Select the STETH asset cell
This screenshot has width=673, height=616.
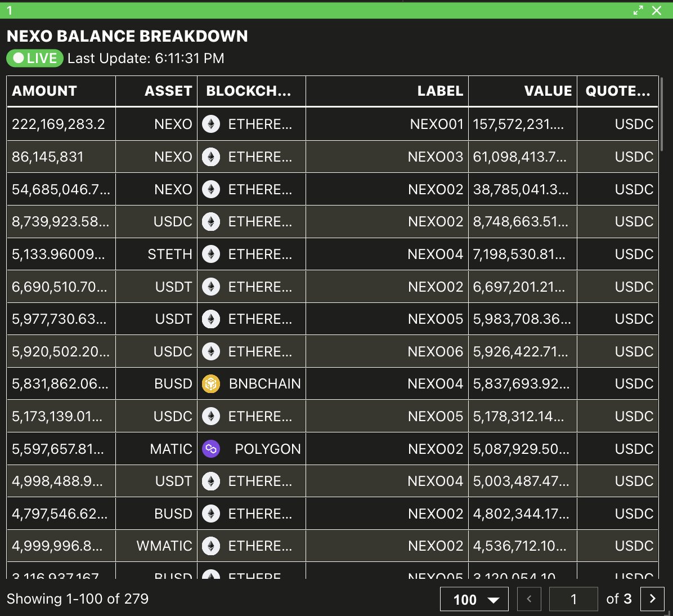pos(156,255)
